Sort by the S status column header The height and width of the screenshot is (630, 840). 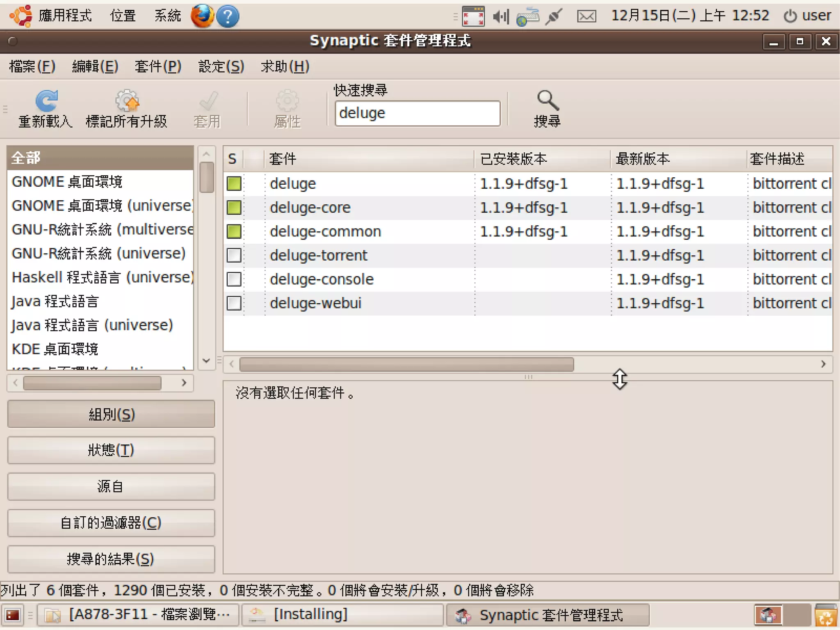coord(233,158)
